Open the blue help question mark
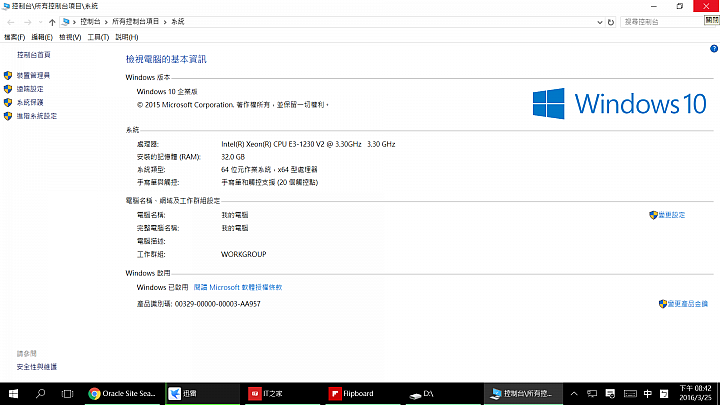This screenshot has width=720, height=405. (x=714, y=49)
